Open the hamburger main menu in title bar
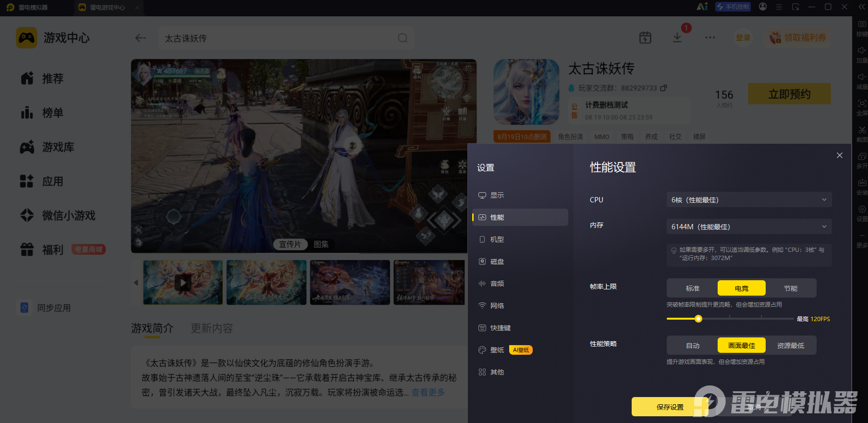 point(779,7)
